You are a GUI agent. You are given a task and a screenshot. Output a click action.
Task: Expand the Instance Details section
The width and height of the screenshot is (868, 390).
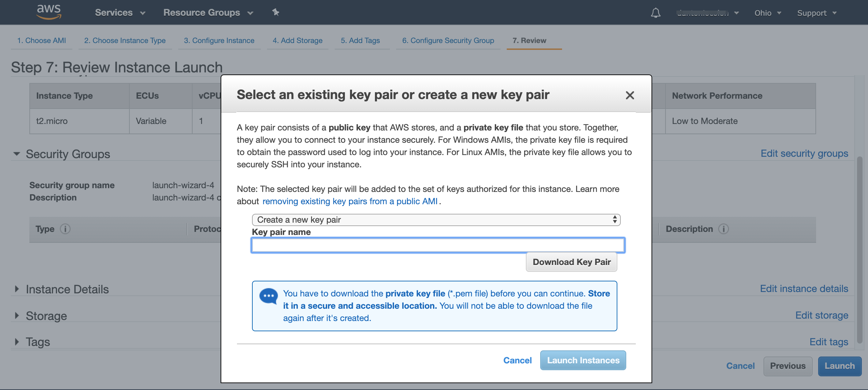pos(16,289)
